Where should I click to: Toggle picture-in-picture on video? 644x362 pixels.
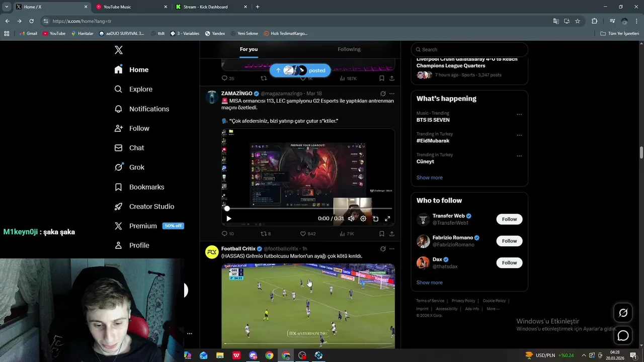(375, 219)
